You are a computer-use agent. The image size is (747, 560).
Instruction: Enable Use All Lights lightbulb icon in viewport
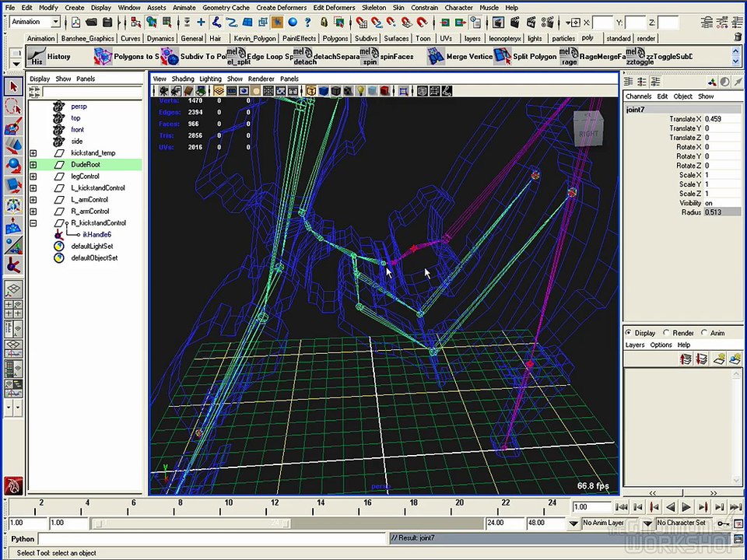[x=361, y=91]
